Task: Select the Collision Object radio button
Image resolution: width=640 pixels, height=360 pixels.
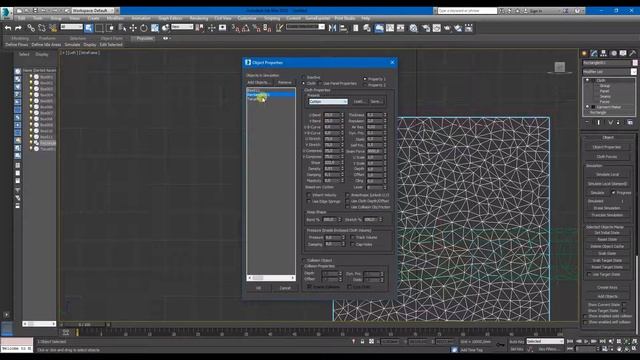Action: click(x=304, y=260)
